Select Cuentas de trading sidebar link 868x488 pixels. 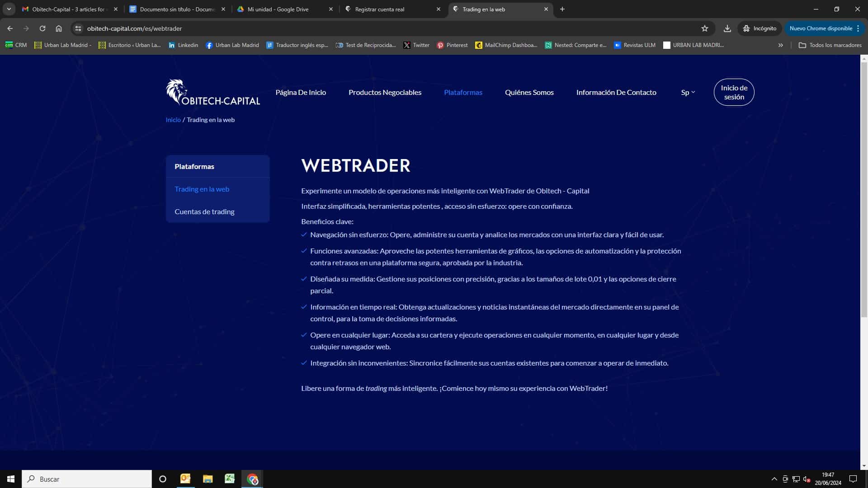(204, 211)
